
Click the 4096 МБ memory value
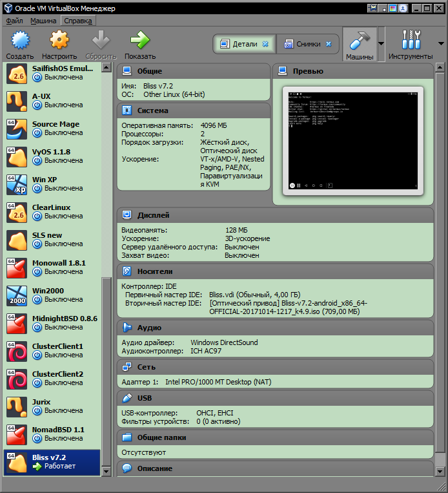point(214,125)
